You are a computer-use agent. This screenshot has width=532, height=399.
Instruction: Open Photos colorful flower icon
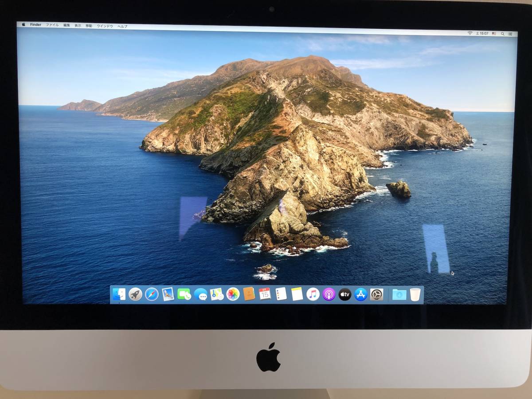point(233,294)
